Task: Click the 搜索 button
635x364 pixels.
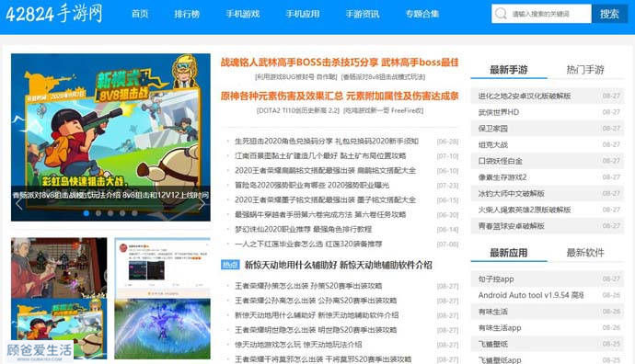Action: click(609, 14)
